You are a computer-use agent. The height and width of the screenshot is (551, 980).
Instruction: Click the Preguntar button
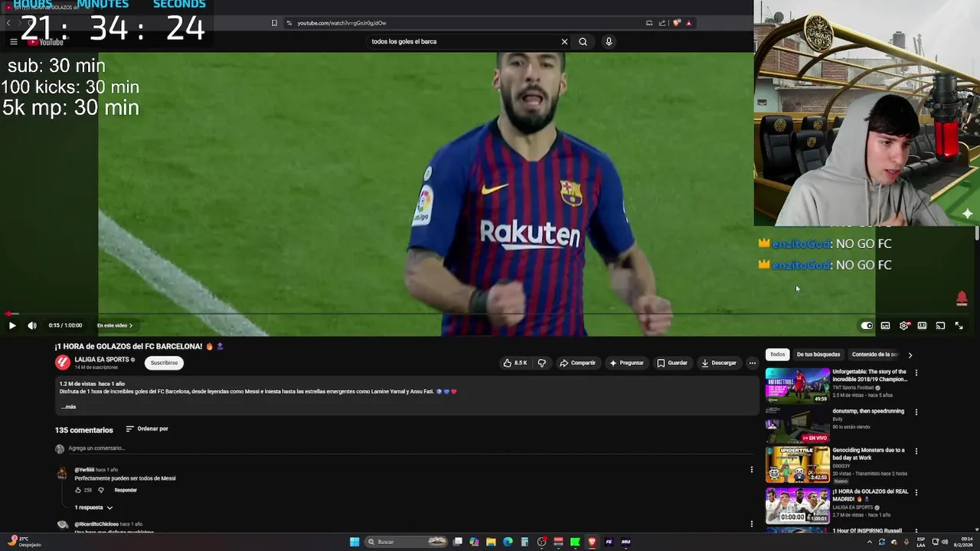[626, 363]
